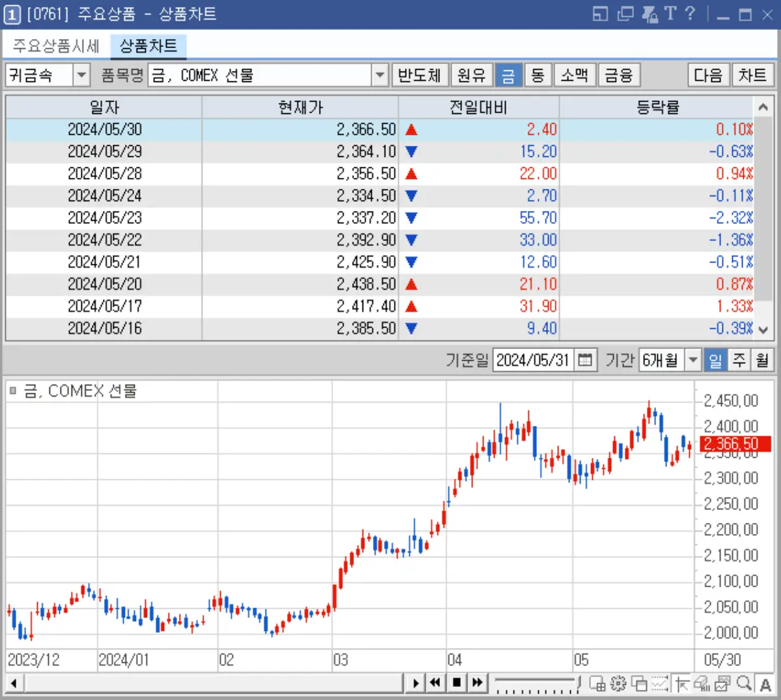This screenshot has width=781, height=700.
Task: Select the 주 weekly period toggle
Action: click(739, 359)
